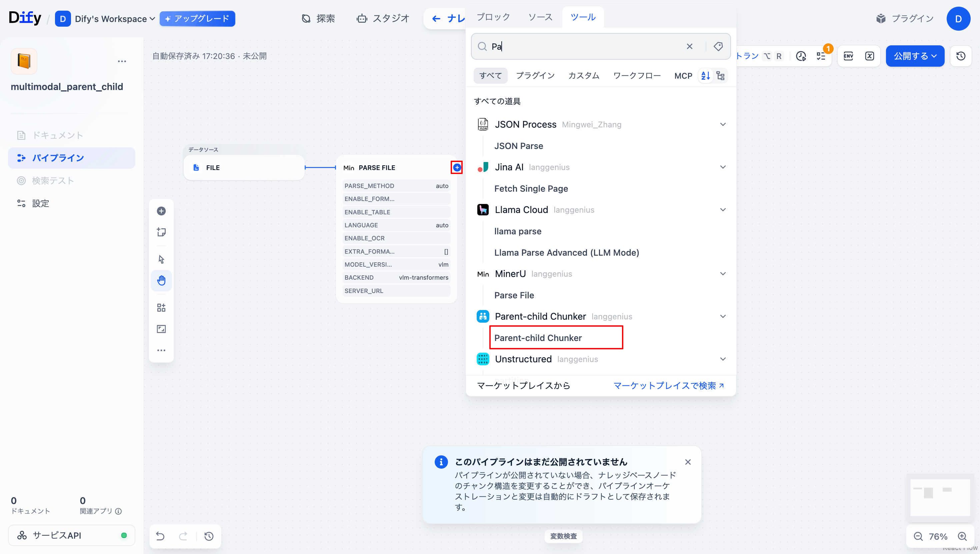Viewport: 980px width, 554px height.
Task: Choose the Parent-child Chunker tool entry
Action: (538, 338)
